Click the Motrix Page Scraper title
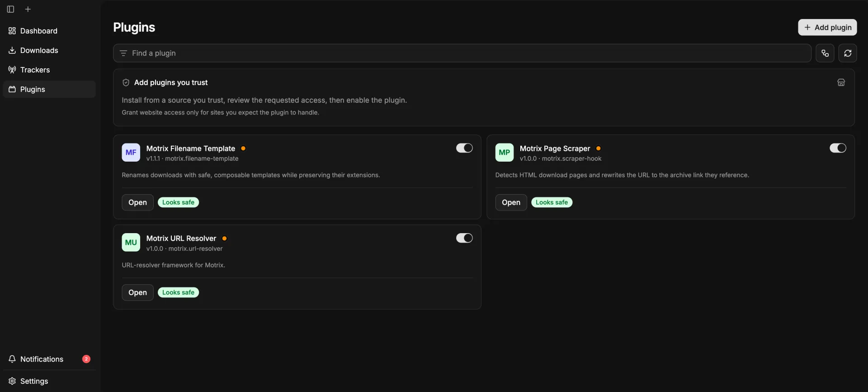Image resolution: width=868 pixels, height=392 pixels. (555, 148)
